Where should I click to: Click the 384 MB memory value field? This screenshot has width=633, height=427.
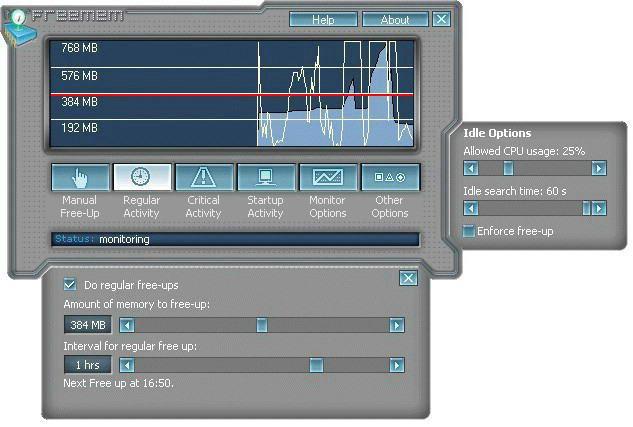pyautogui.click(x=88, y=325)
